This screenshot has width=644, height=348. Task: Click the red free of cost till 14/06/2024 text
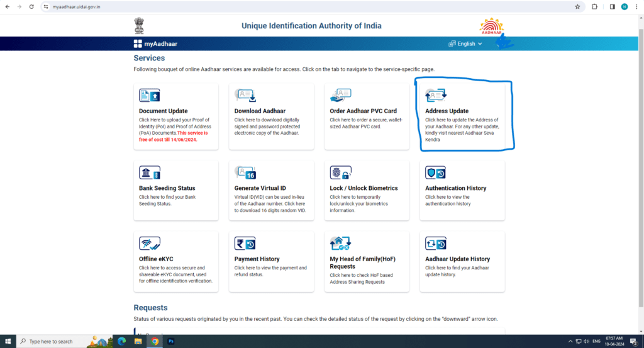(174, 137)
